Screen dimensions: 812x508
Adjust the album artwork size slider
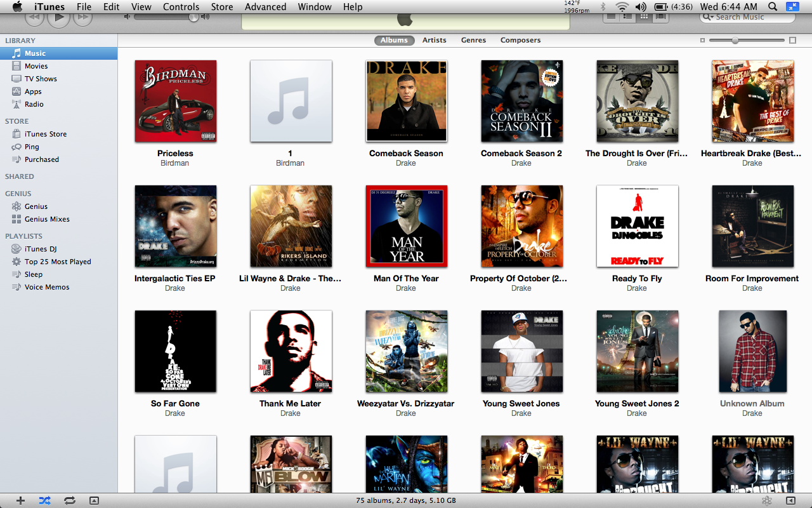pos(735,40)
